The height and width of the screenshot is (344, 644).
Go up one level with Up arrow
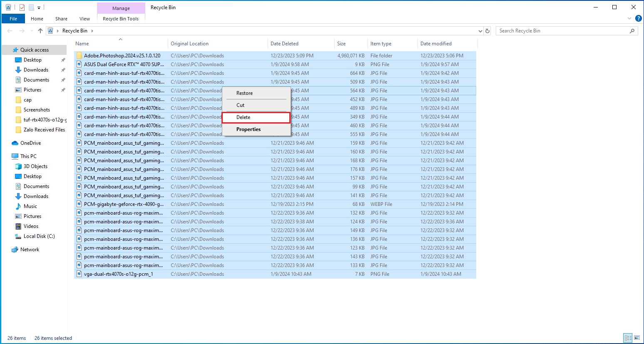(x=40, y=31)
